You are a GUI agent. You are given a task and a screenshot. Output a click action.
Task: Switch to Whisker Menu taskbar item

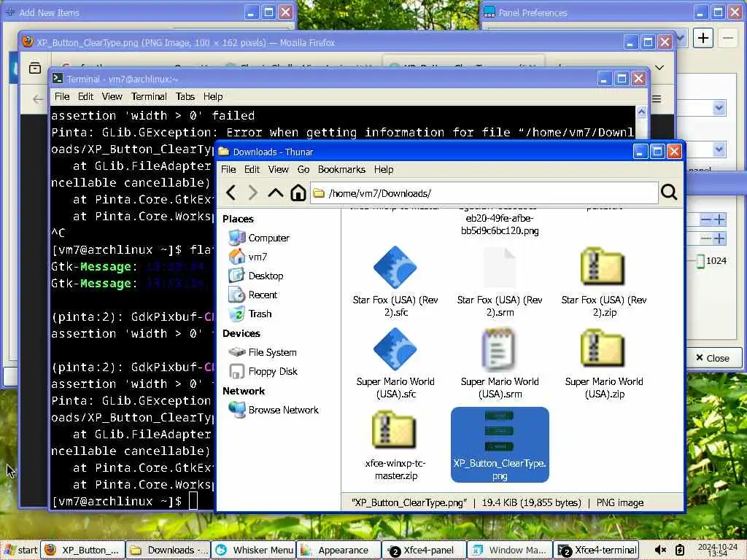click(253, 550)
